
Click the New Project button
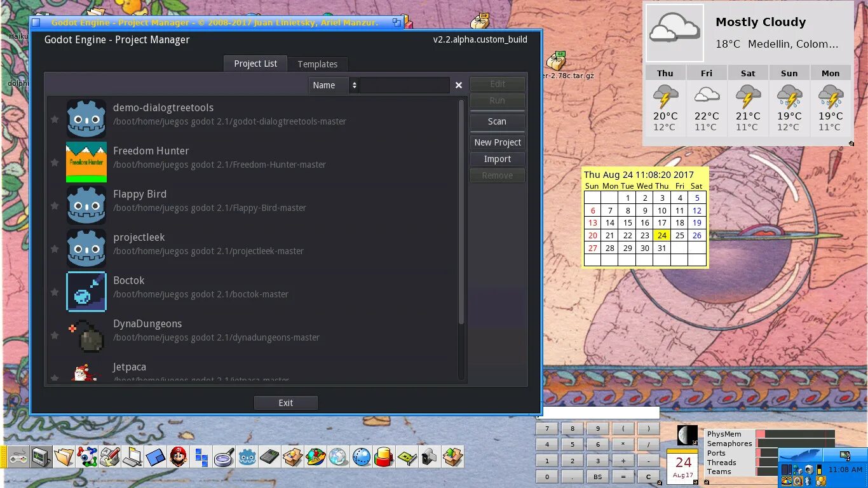pos(498,142)
